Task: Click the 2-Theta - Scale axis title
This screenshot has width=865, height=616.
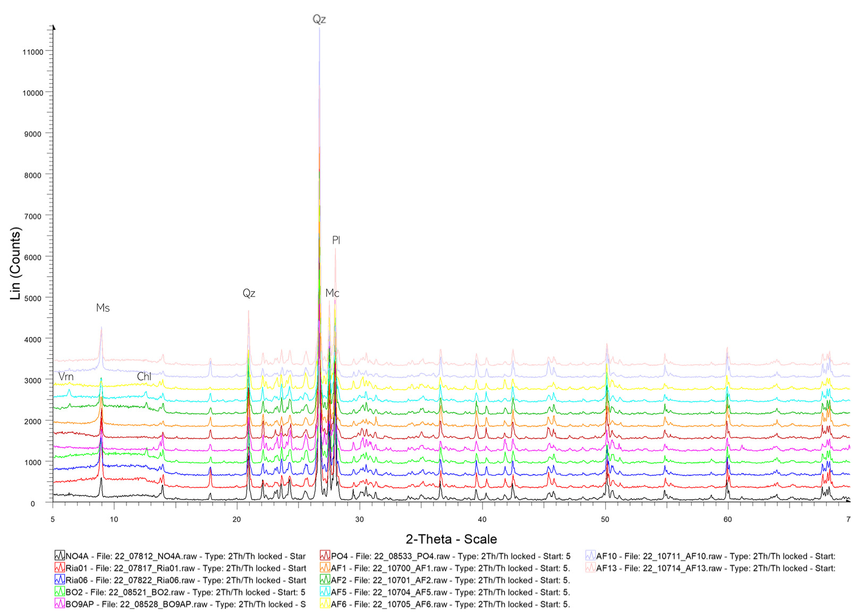Action: (451, 539)
